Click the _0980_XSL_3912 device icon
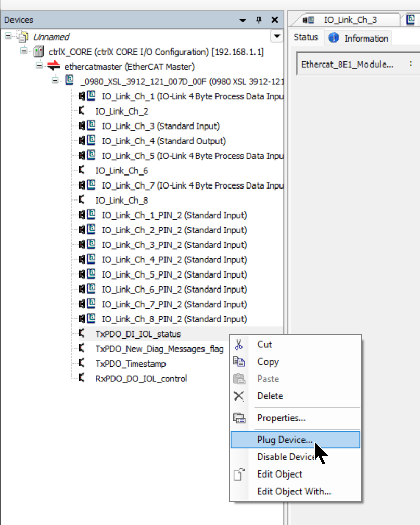This screenshot has height=525, width=420. click(x=69, y=80)
